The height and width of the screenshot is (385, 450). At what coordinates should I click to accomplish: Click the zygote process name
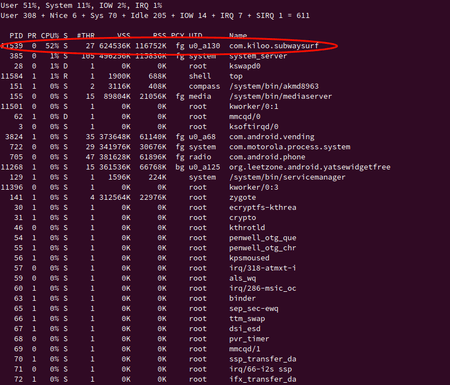[242, 197]
